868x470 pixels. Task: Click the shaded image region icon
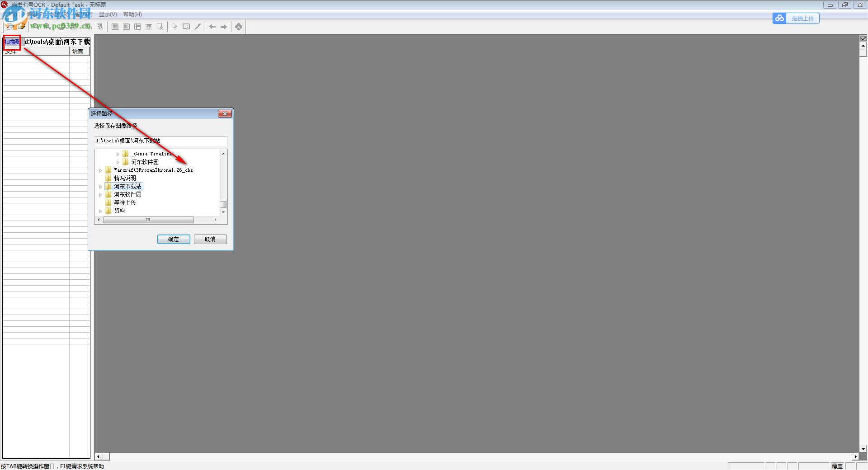pyautogui.click(x=149, y=27)
